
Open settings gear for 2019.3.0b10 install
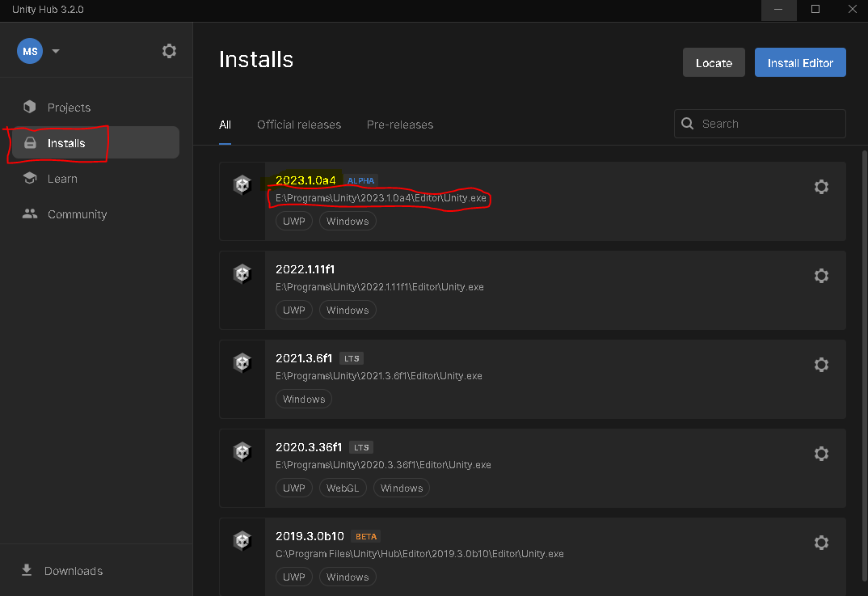pos(821,543)
